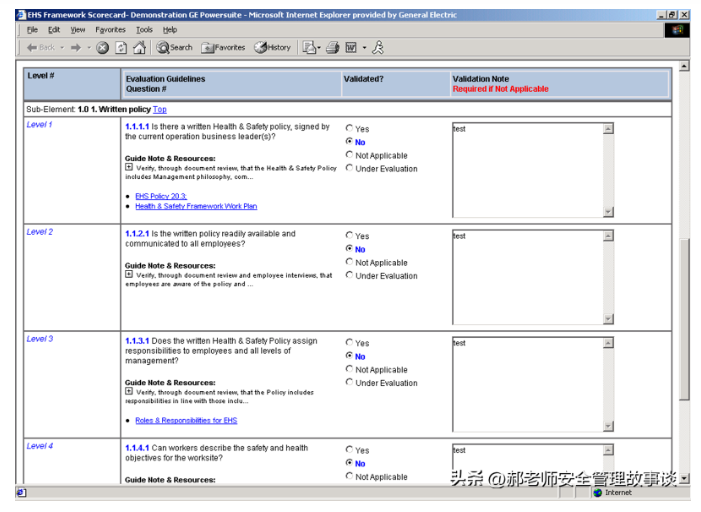
Task: Select Yes for question 1.1.3.1
Action: pyautogui.click(x=349, y=343)
